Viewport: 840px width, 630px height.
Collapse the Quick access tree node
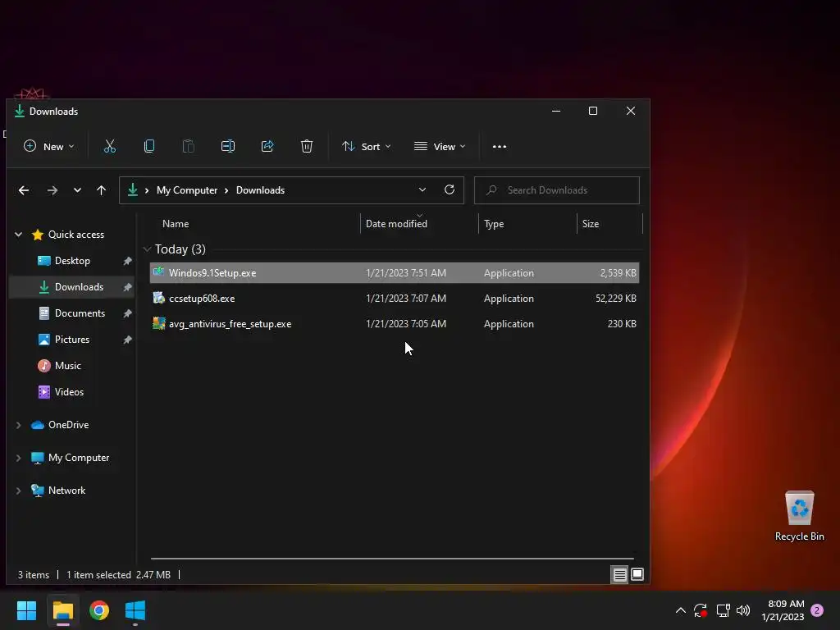19,234
